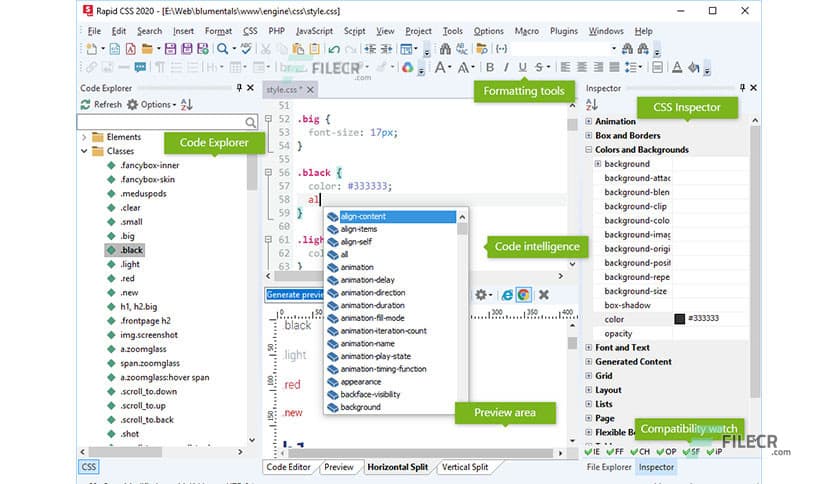Image resolution: width=836 pixels, height=484 pixels.
Task: Run spell check with the ABC icon
Action: pyautogui.click(x=246, y=49)
